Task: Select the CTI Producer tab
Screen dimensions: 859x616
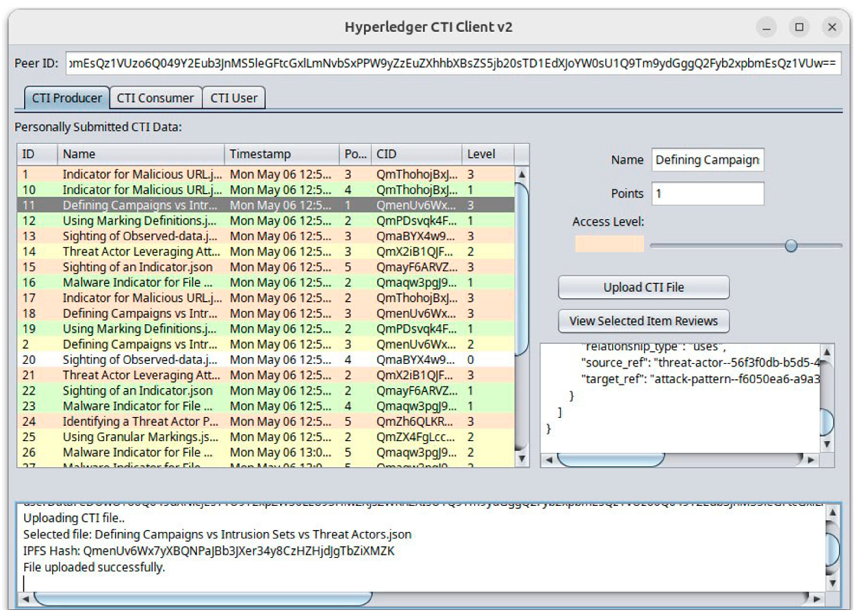Action: tap(67, 98)
